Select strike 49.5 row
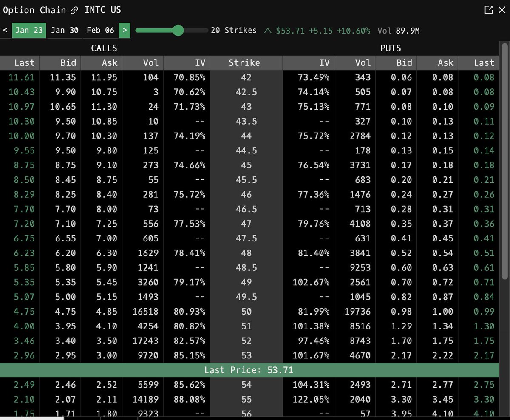Image resolution: width=510 pixels, height=420 pixels. pyautogui.click(x=249, y=297)
